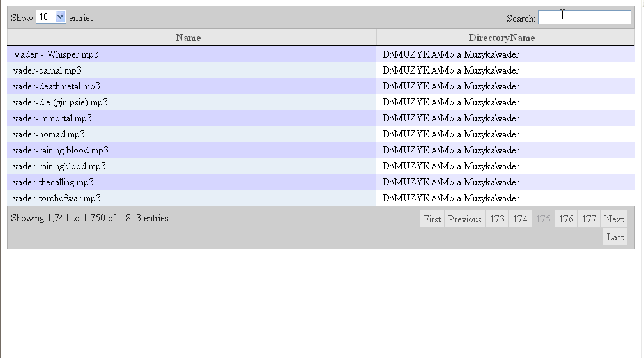
Task: Select row vader-thecalling.mp3
Action: click(x=321, y=182)
